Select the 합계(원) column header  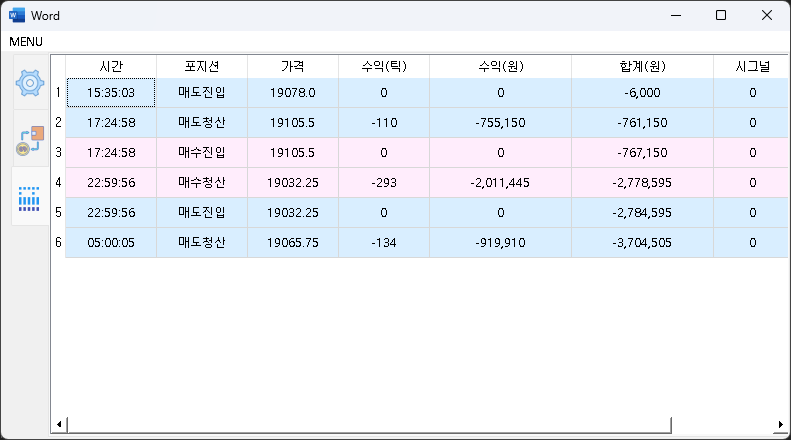click(x=642, y=66)
